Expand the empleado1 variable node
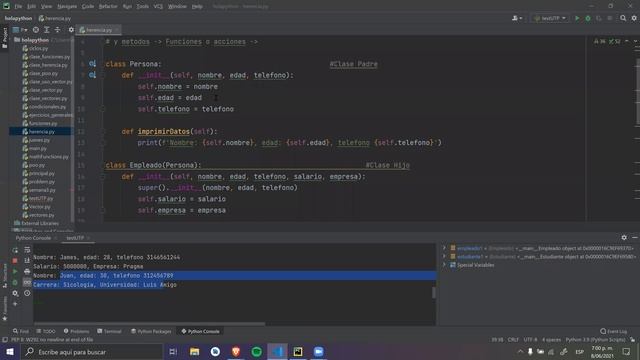Screen dimensions: 640x360 click(x=444, y=248)
